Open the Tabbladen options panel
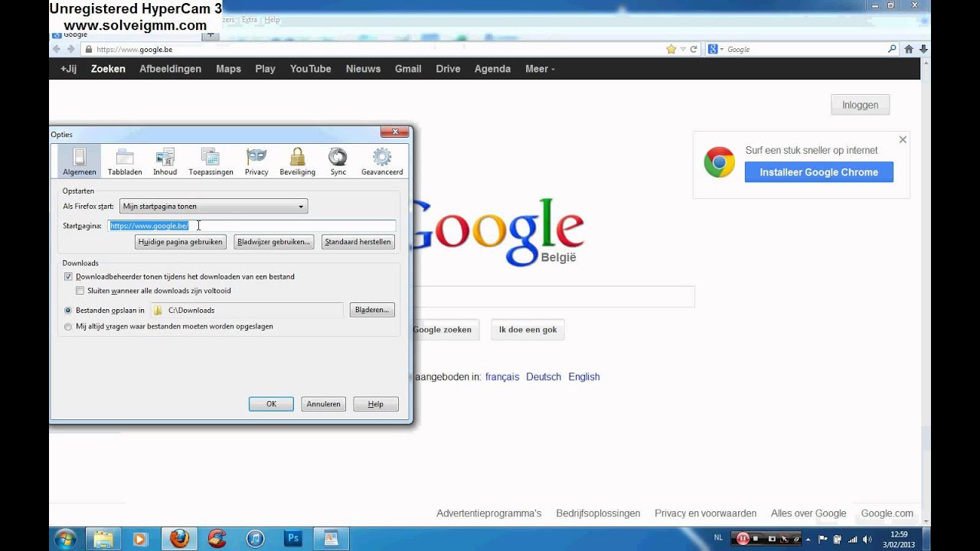 pyautogui.click(x=125, y=161)
